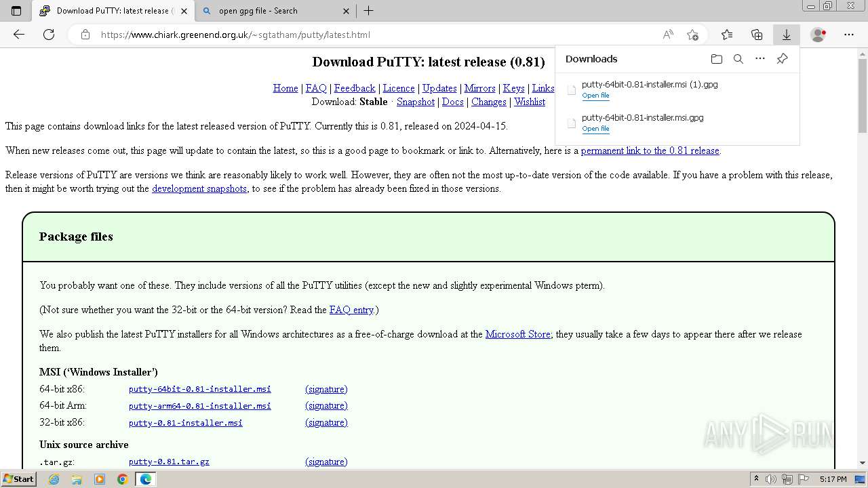This screenshot has width=868, height=488.
Task: Download putty-0.81.tar.gz source archive
Action: (169, 462)
